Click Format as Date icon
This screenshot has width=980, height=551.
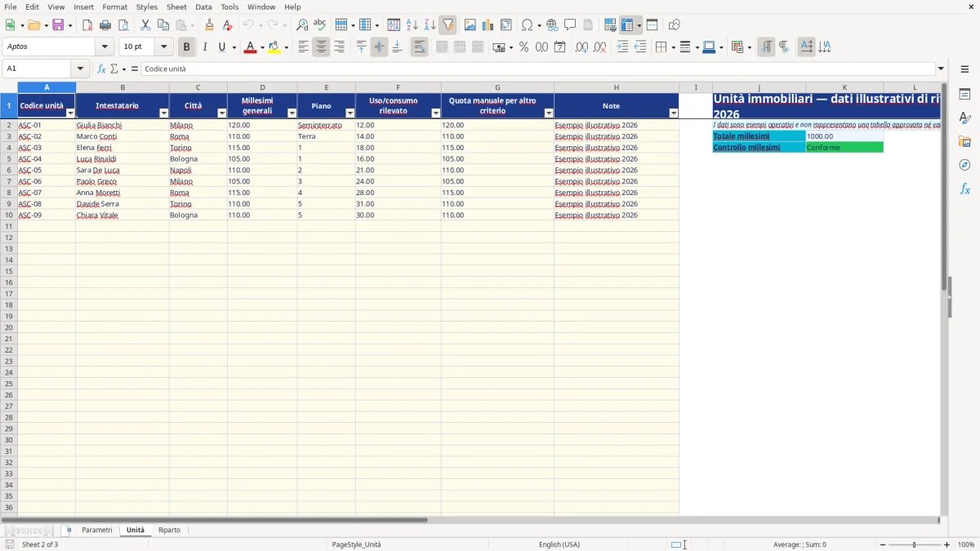coord(559,47)
